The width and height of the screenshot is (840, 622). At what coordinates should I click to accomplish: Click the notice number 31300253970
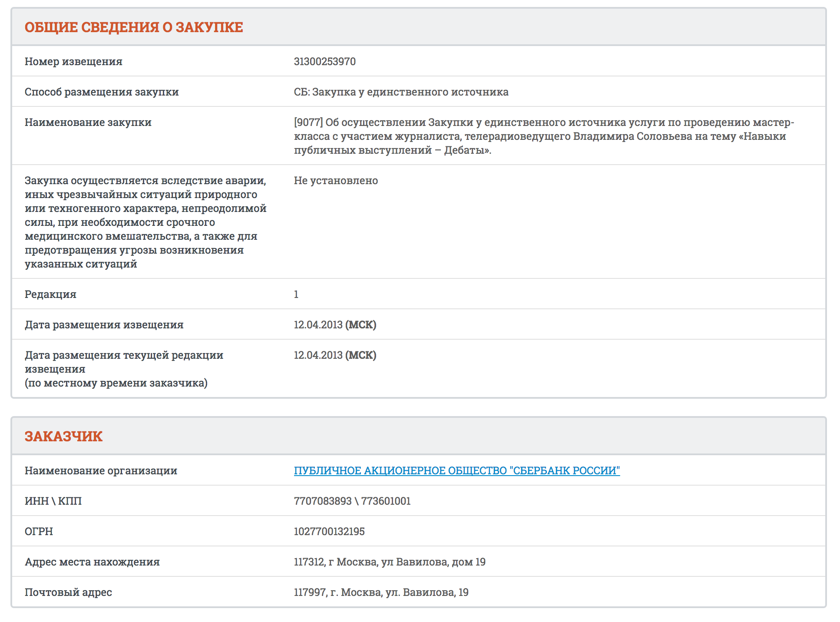tap(324, 62)
